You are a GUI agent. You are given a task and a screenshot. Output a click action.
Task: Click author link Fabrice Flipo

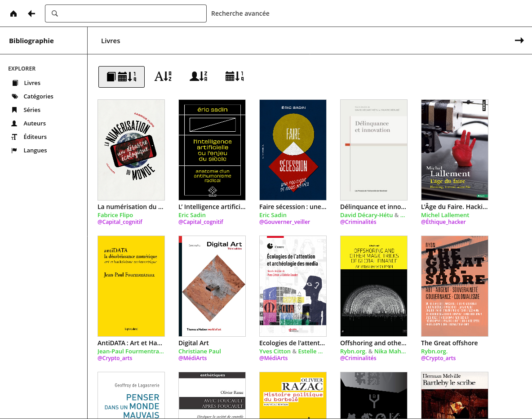(x=115, y=215)
